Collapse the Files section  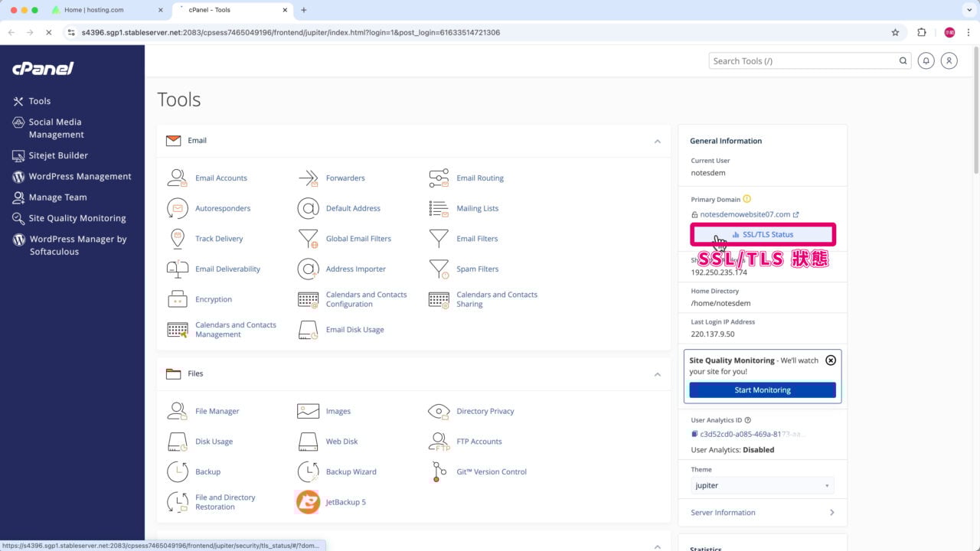point(657,374)
